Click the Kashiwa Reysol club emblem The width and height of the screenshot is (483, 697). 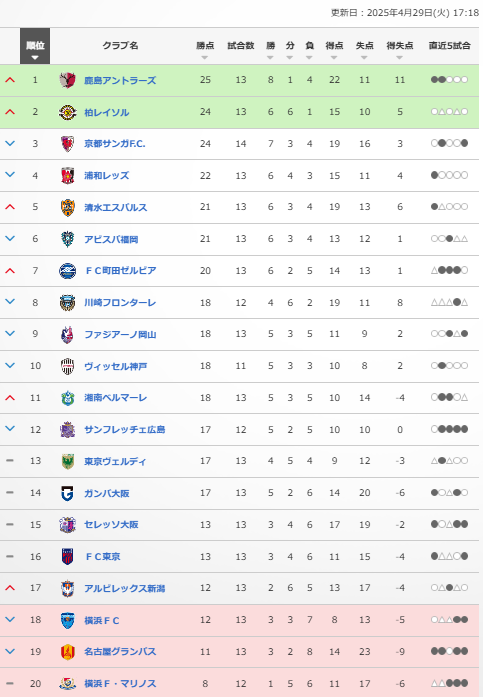68,112
